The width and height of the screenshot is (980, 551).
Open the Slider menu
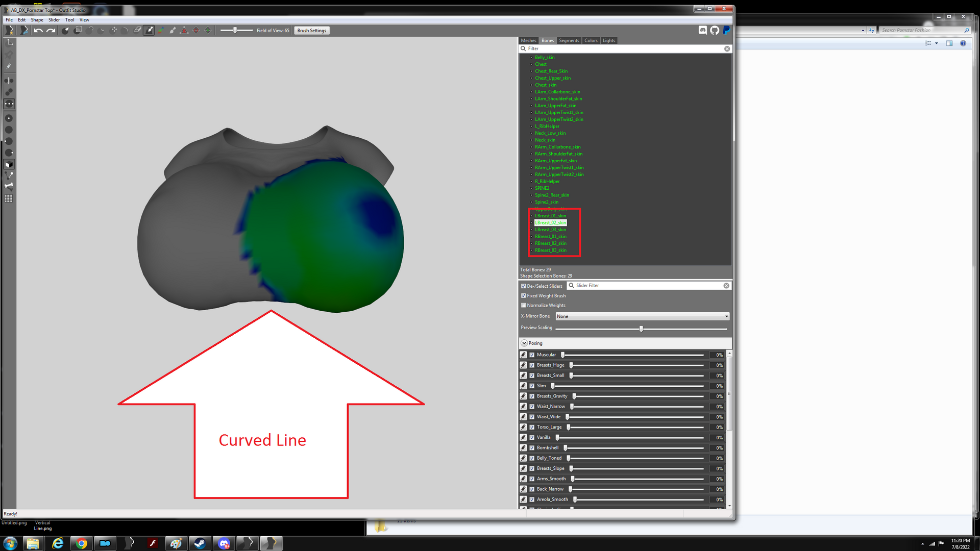(x=54, y=20)
